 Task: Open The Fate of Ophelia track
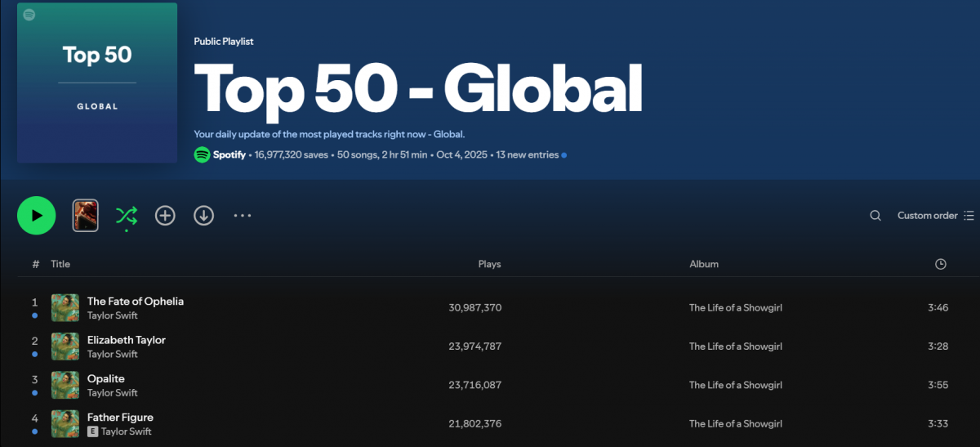136,302
